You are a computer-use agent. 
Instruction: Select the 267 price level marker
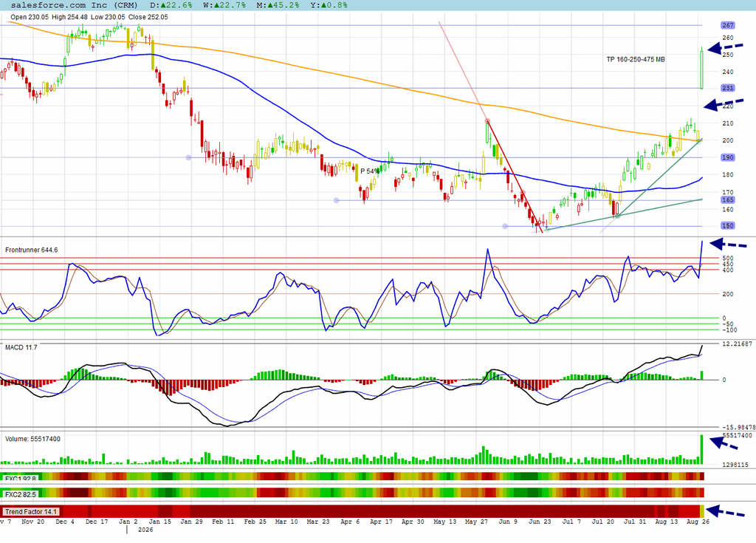click(x=727, y=25)
